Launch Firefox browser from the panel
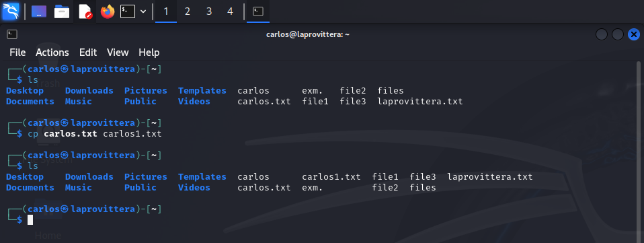 (108, 11)
